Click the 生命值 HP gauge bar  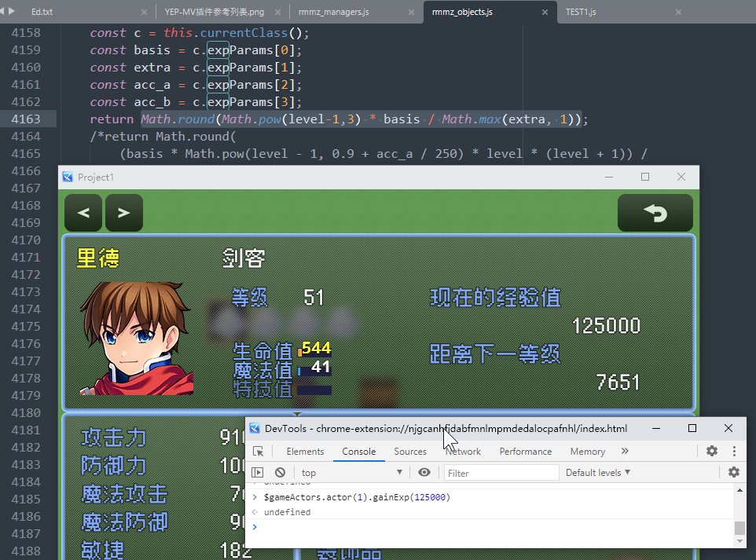[314, 352]
